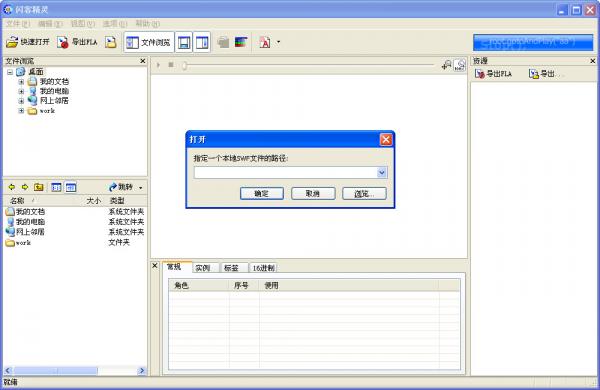The image size is (600, 390).
Task: Click the yellow back arrow in file panel
Action: tap(11, 187)
